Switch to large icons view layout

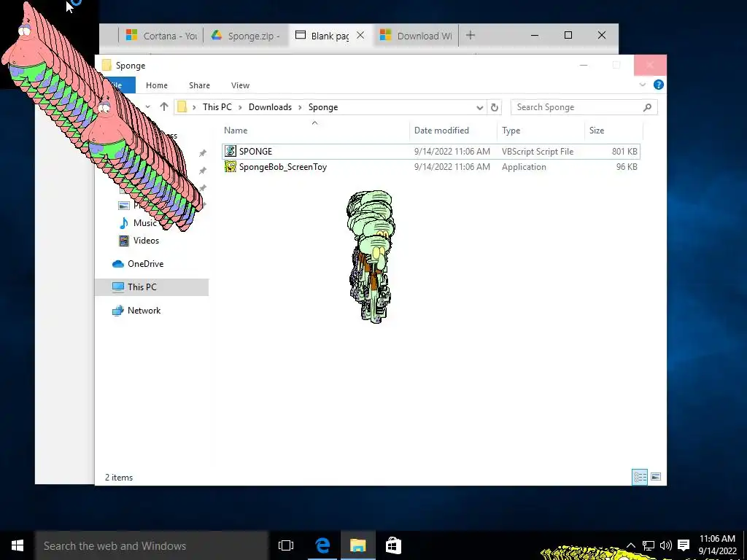[x=656, y=477]
